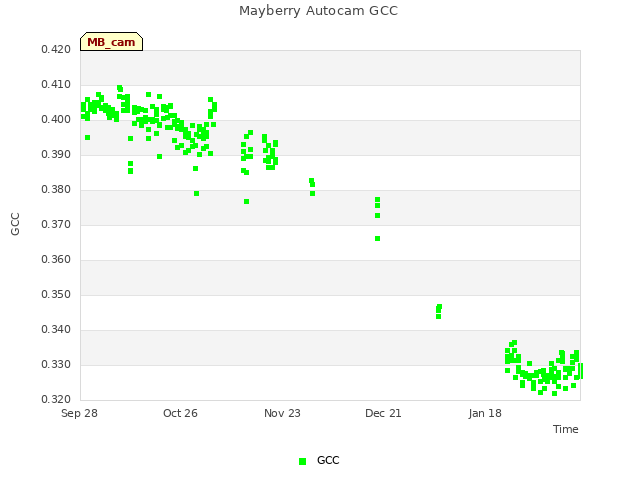Click the green GCC legend swatch
Viewport: 640px width, 480px height.
[x=302, y=461]
